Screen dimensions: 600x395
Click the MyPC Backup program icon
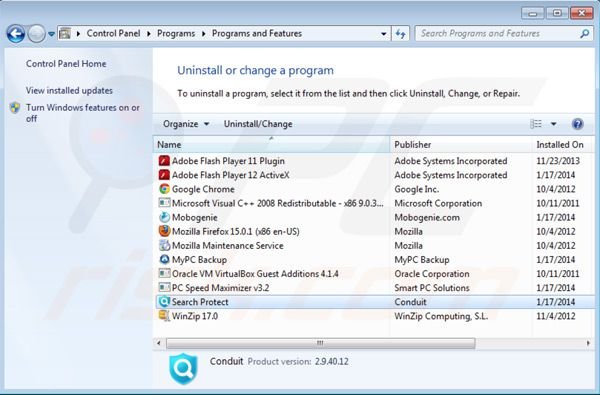pos(164,260)
